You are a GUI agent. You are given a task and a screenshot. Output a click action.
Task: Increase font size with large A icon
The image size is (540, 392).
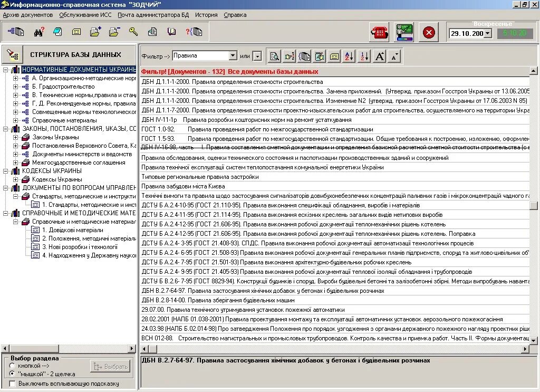pos(380,56)
